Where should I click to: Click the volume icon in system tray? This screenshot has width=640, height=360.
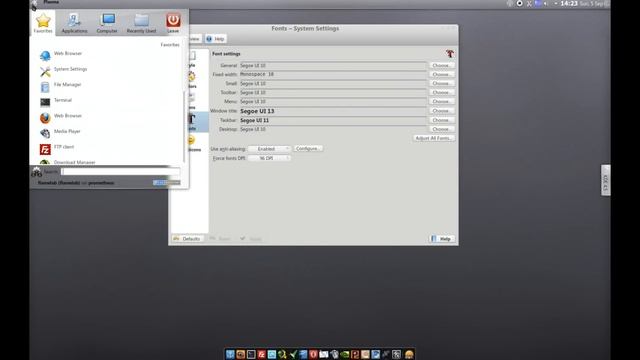tap(545, 4)
